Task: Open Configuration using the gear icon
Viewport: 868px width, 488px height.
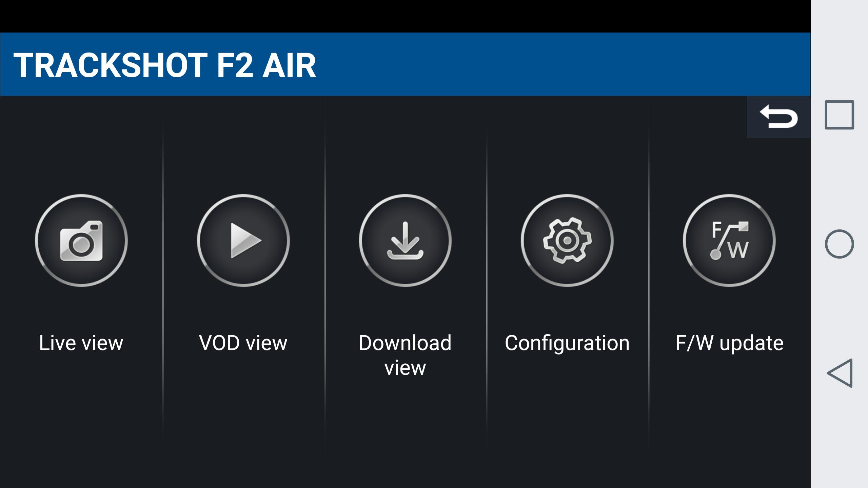Action: [x=567, y=241]
